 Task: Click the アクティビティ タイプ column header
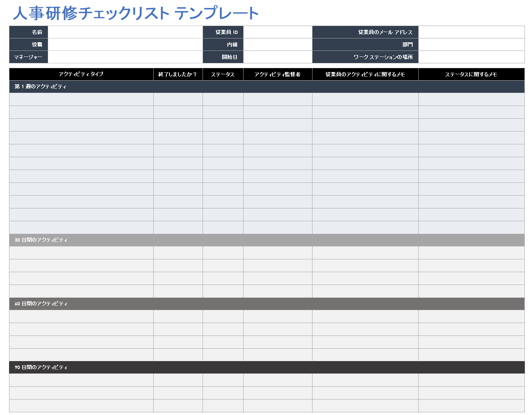[81, 74]
